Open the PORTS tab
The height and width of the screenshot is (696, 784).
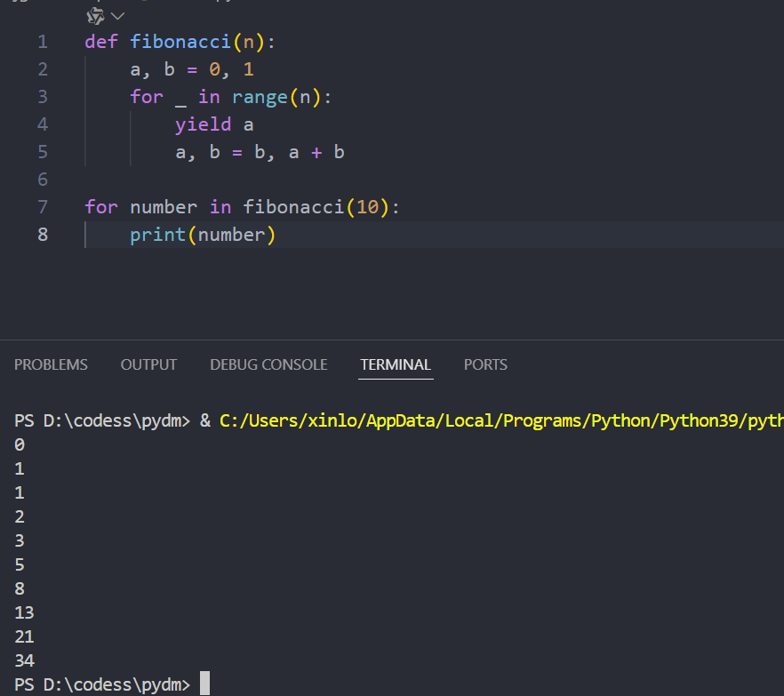coord(485,364)
